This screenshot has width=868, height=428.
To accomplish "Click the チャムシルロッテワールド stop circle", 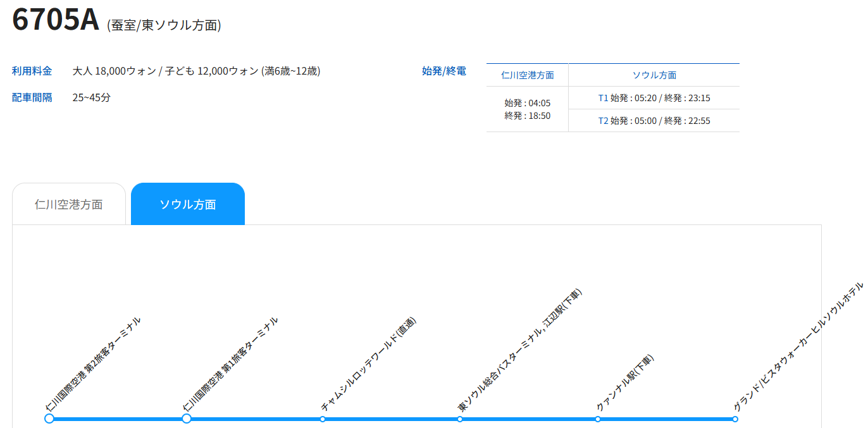I will click(323, 419).
